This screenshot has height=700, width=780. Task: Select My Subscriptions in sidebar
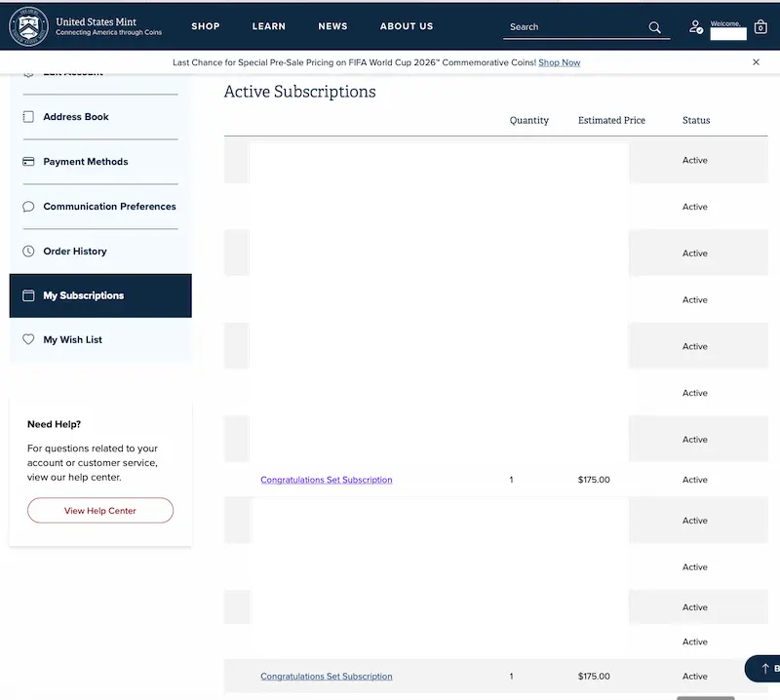[x=100, y=295]
